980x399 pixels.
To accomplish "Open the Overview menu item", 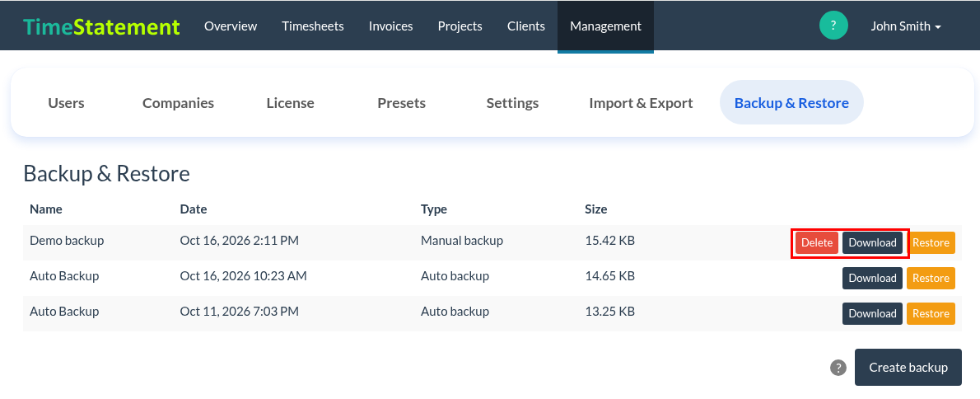I will (231, 26).
